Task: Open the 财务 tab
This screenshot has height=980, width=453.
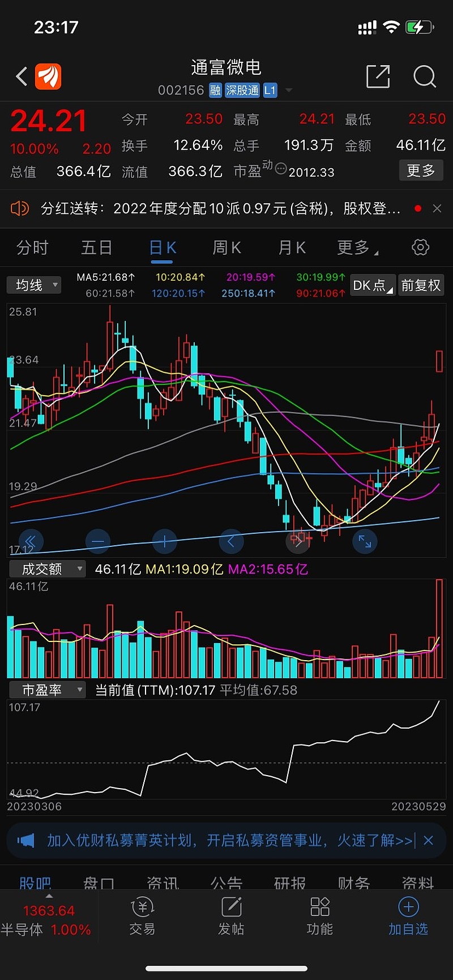Action: [x=354, y=883]
